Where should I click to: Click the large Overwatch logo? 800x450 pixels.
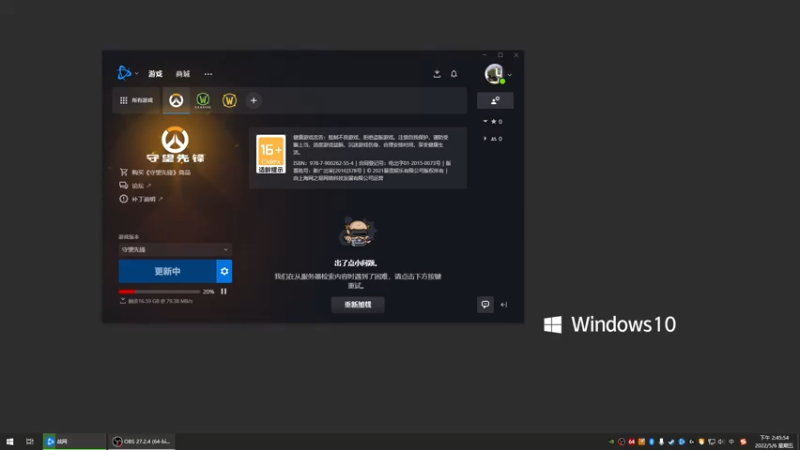click(x=175, y=144)
